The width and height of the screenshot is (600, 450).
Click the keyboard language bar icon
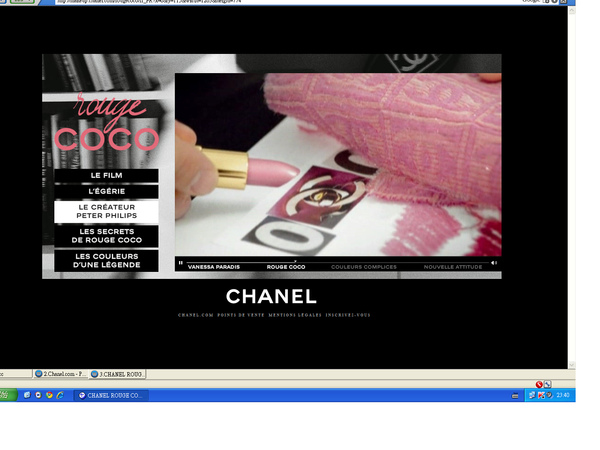click(515, 396)
